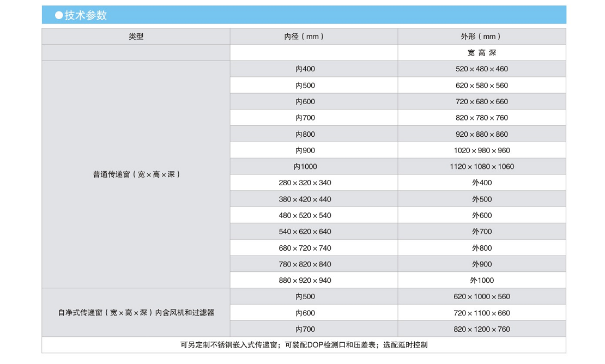Select the 内400 cell

pos(314,69)
